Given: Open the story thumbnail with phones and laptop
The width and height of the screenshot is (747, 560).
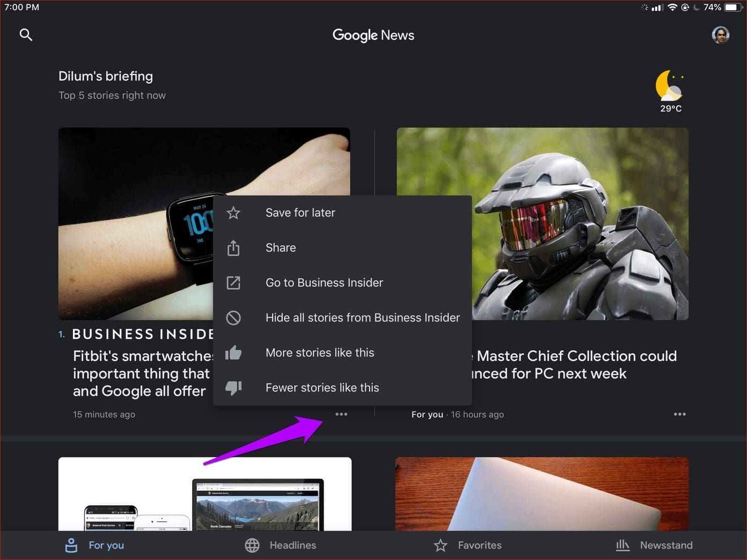Looking at the screenshot, I should (205, 494).
